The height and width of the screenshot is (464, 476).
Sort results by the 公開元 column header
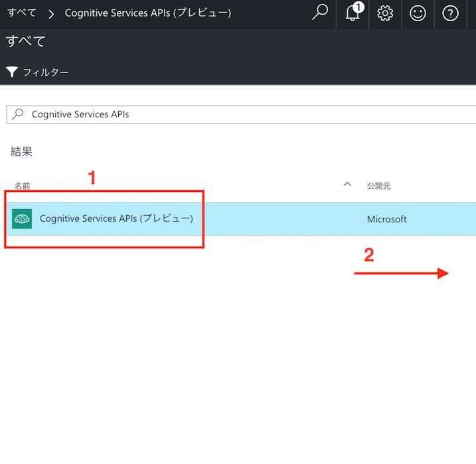[x=378, y=186]
